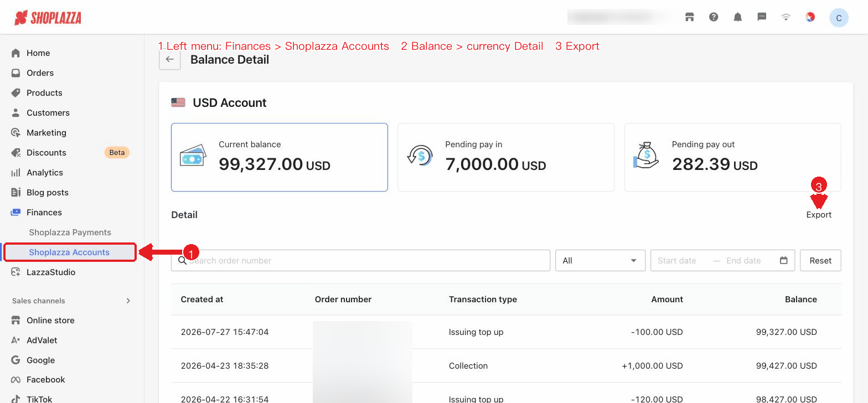868x403 pixels.
Task: Collapse the Finances menu section
Action: (44, 213)
